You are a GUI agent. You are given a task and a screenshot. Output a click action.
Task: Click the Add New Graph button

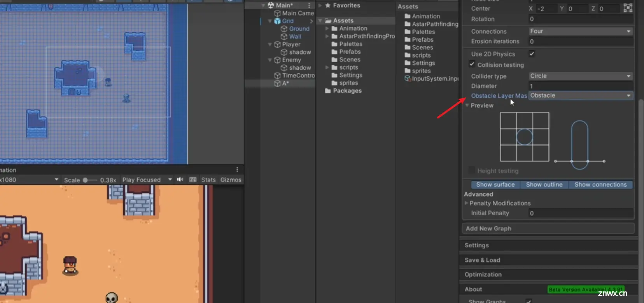(548, 229)
